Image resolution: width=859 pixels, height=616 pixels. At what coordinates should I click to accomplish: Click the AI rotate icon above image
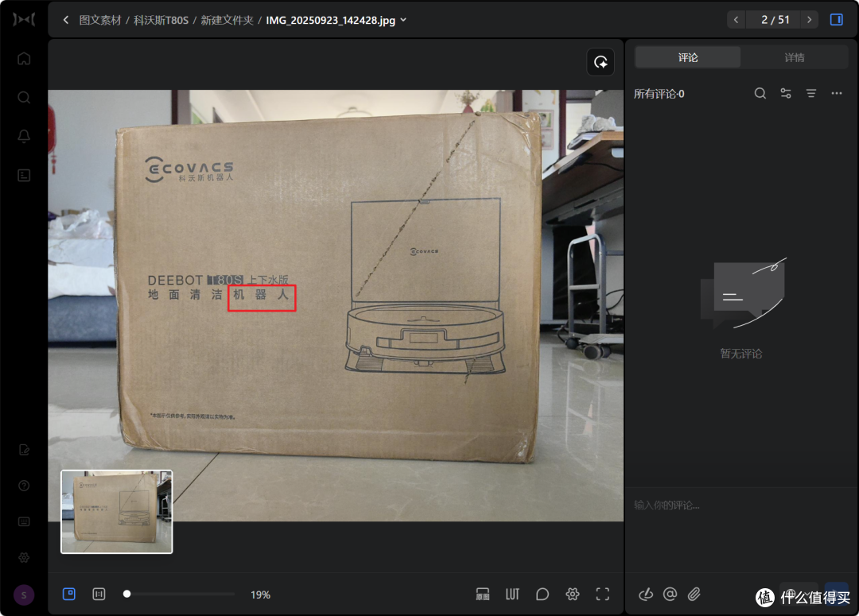click(601, 62)
